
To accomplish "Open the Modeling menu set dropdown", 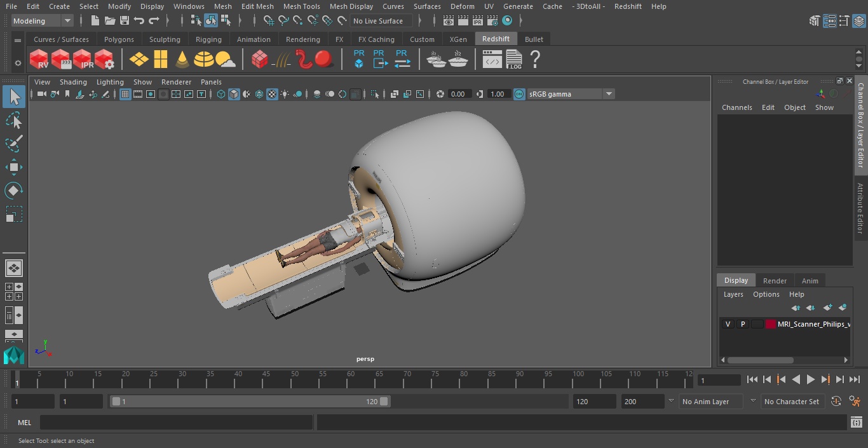I will 43,21.
